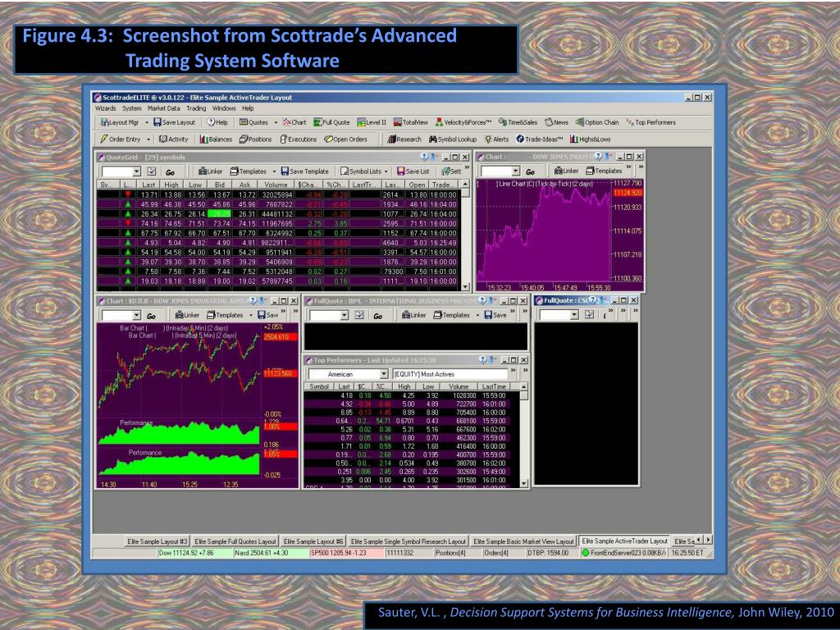Open the Alerts tool
840x630 pixels.
[496, 139]
